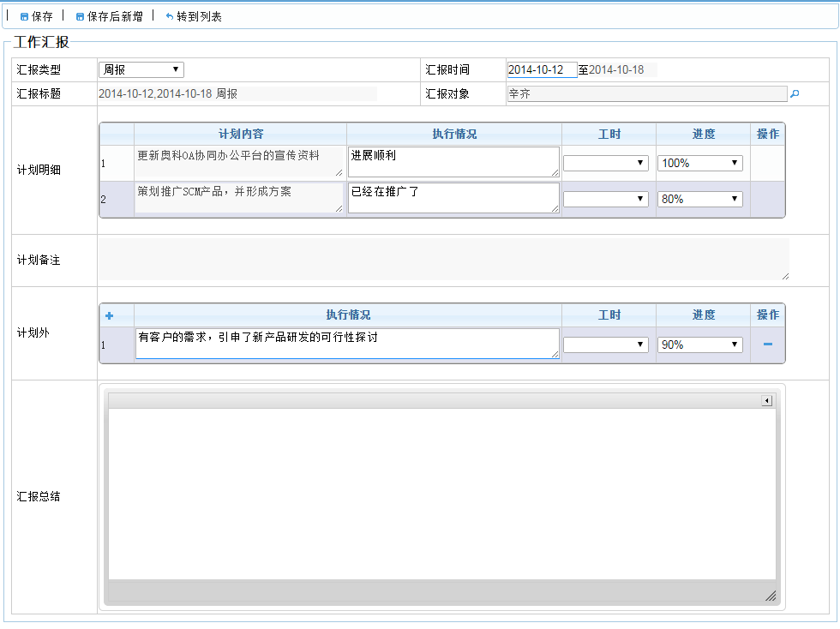Open the 90% progress dropdown in 计划外
The width and height of the screenshot is (840, 629).
coord(699,344)
